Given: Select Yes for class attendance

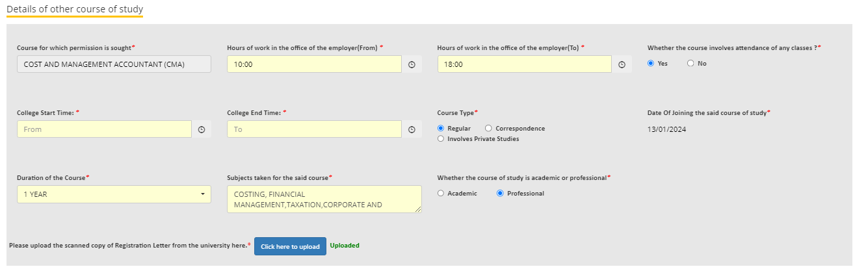Looking at the screenshot, I should click(651, 64).
